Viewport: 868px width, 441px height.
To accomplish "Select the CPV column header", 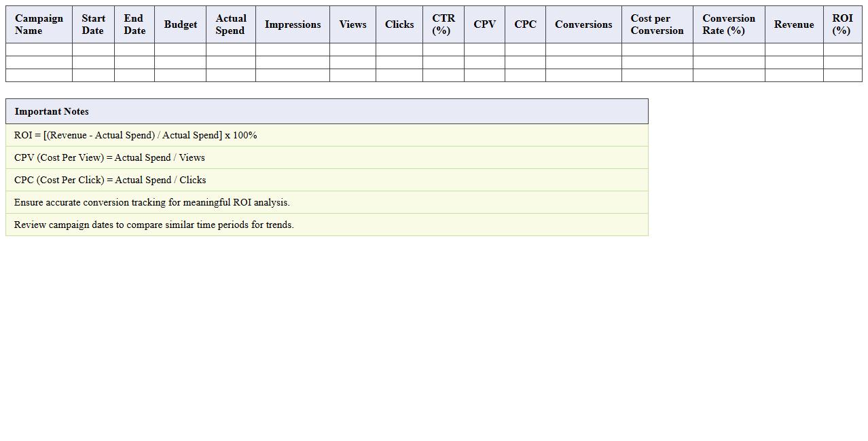I will pos(484,24).
